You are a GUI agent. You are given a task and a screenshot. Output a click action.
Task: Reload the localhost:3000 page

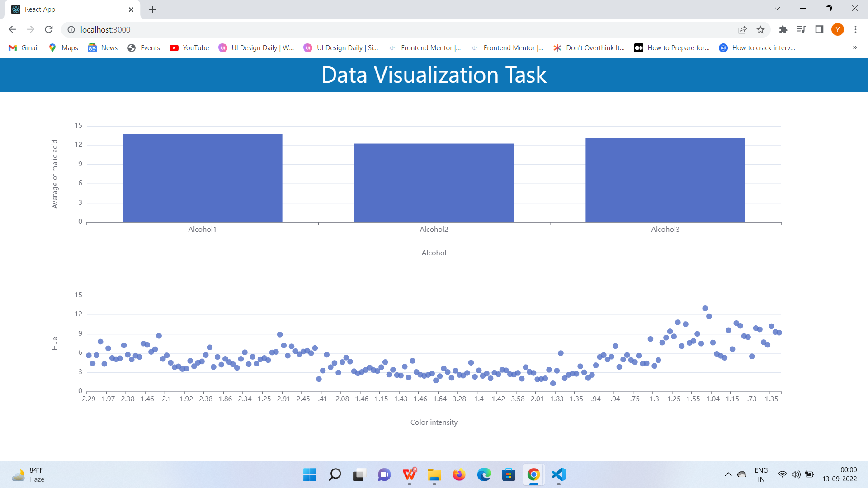(x=49, y=29)
